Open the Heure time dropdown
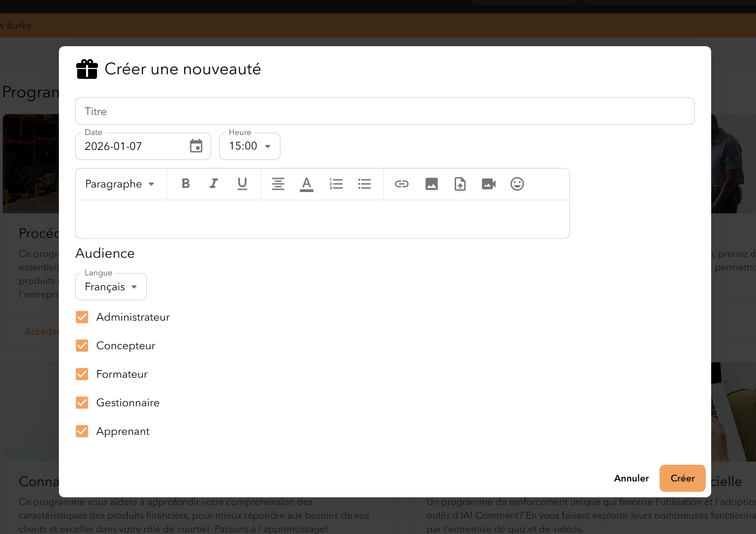 coord(250,146)
